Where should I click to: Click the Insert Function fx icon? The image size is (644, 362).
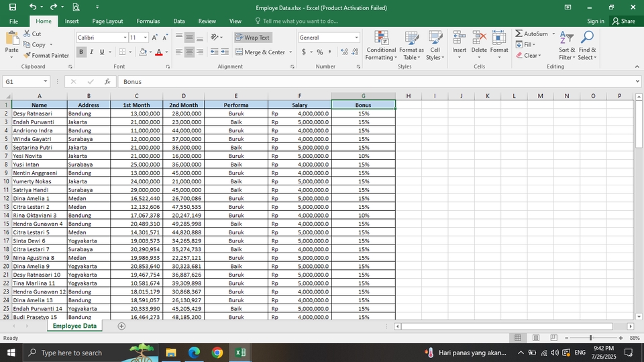click(107, 81)
